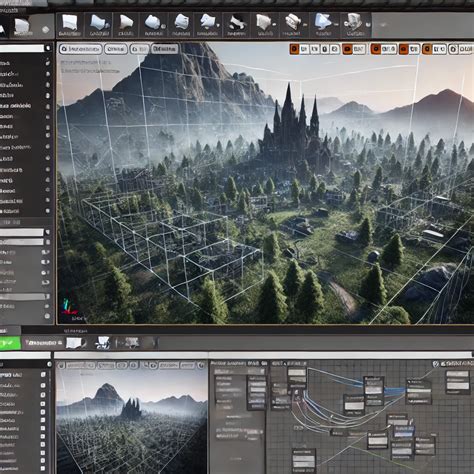Viewport: 474px width, 474px height.
Task: Select the bottom-most node in the node graph
Action: (x=304, y=461)
